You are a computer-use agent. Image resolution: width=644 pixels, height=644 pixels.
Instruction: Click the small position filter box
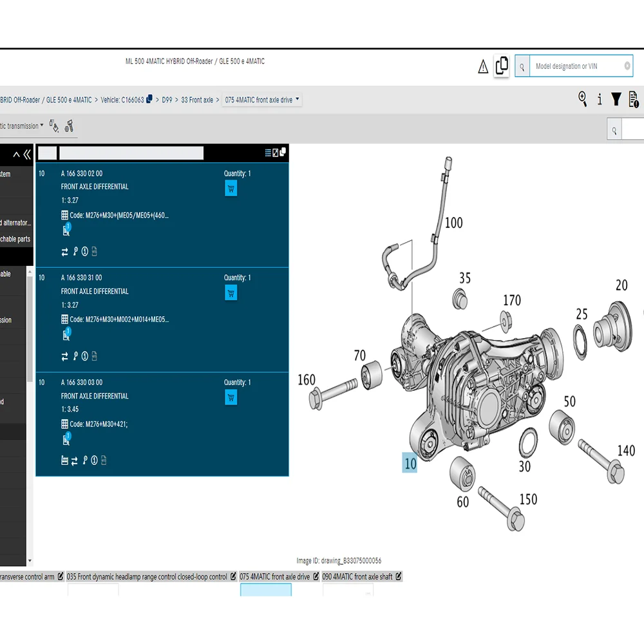47,153
